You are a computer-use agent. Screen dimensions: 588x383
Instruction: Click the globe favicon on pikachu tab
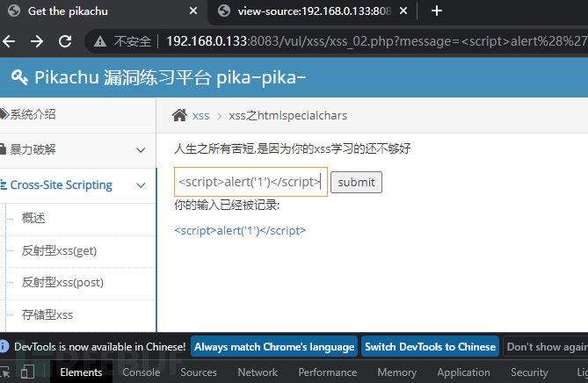coord(14,11)
